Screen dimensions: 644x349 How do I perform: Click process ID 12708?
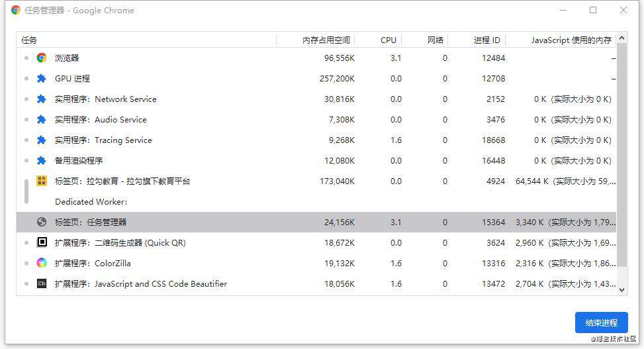493,79
